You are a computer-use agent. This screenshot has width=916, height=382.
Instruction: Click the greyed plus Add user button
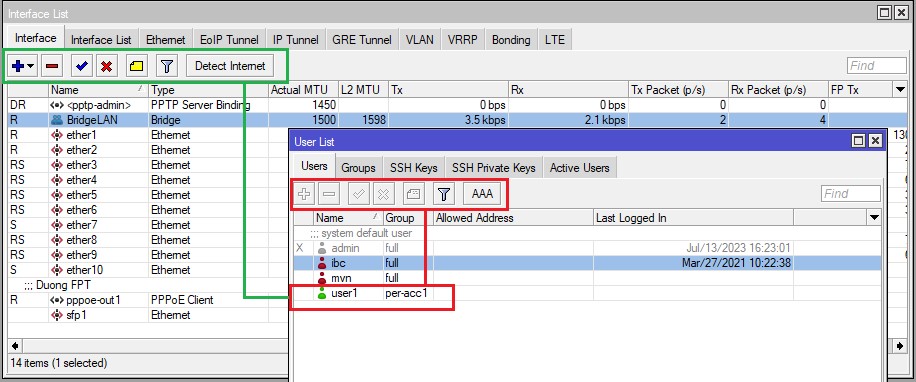(x=304, y=194)
